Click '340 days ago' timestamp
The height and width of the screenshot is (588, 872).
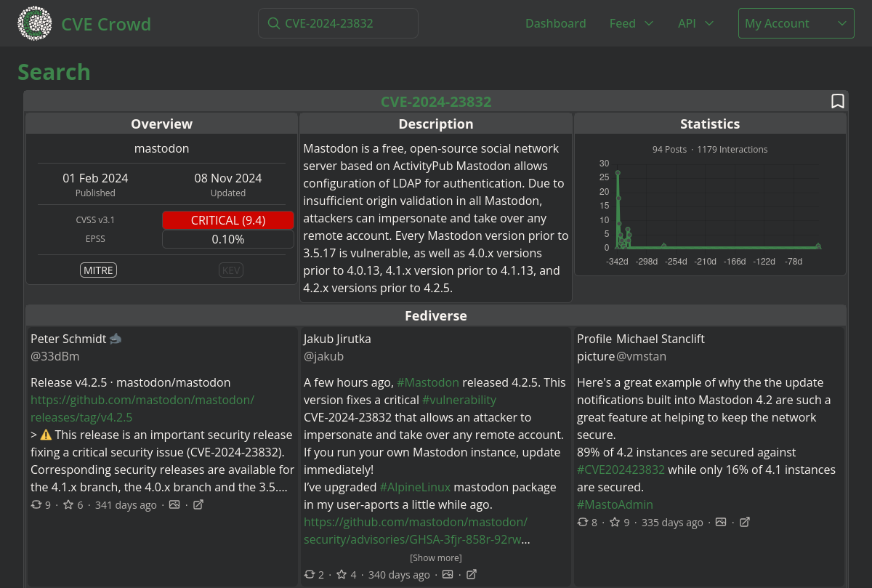click(399, 575)
